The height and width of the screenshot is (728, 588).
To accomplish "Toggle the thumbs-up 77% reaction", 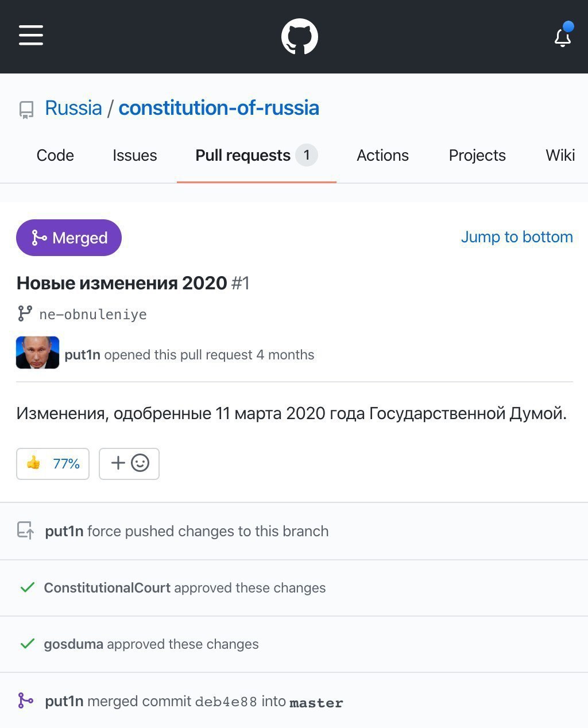I will 53,463.
